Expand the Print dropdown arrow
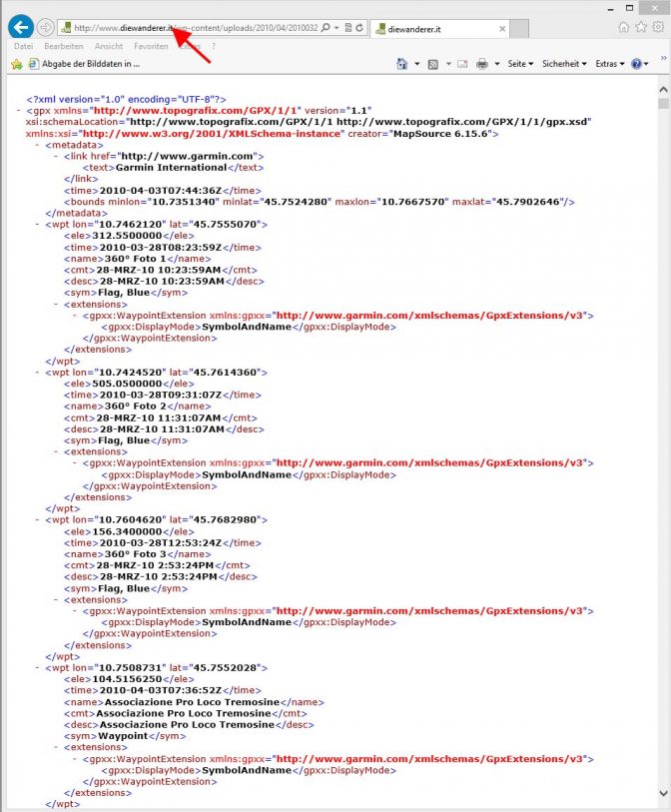Viewport: 671px width, 812px height. [x=497, y=64]
